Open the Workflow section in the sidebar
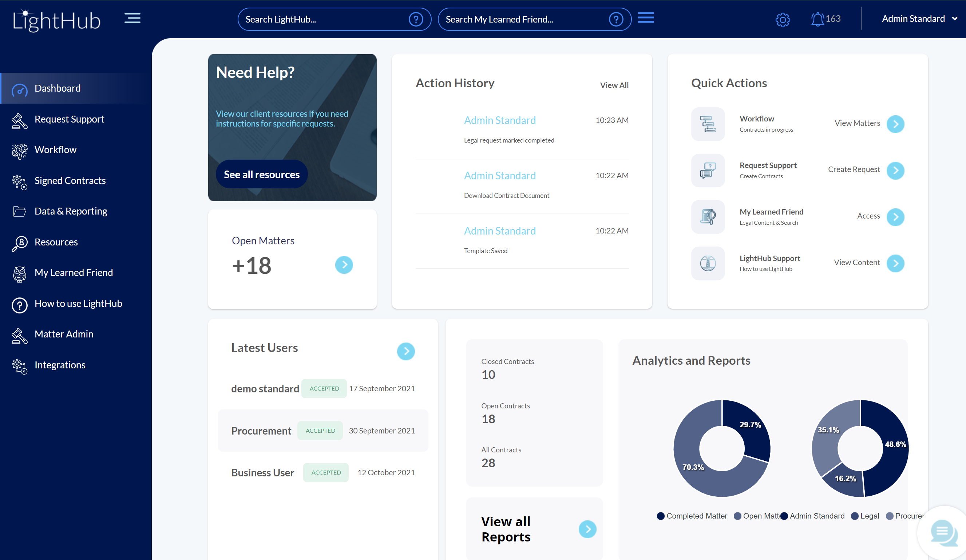 (55, 149)
